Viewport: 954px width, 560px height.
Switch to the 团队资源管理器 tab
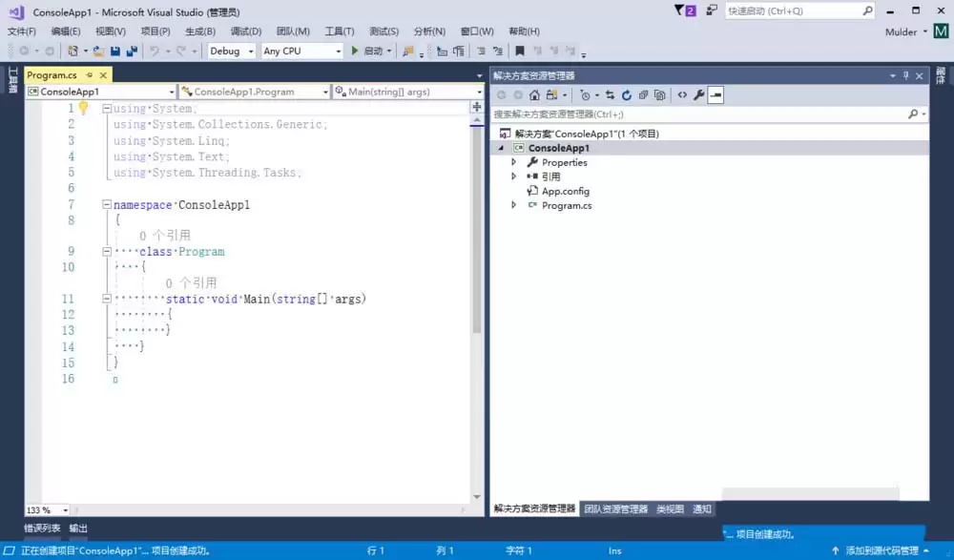click(618, 508)
